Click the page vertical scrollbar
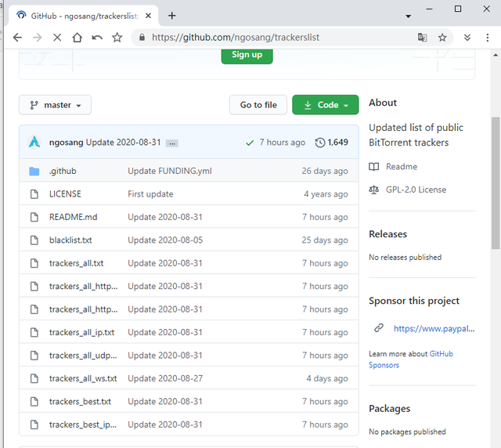This screenshot has height=448, width=501. click(x=495, y=180)
